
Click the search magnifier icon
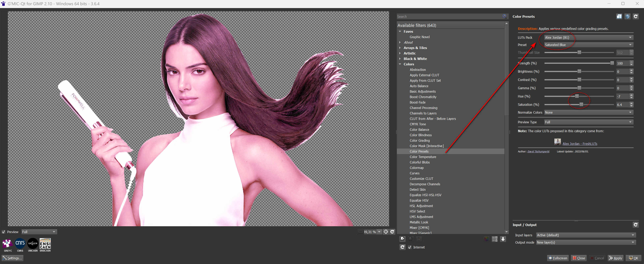[504, 16]
